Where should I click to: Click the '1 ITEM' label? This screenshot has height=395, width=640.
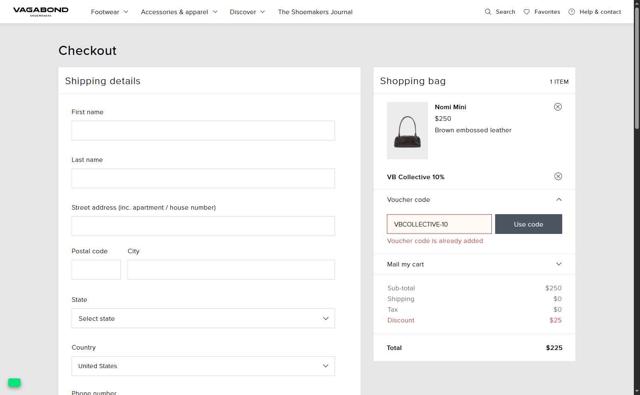pos(559,82)
